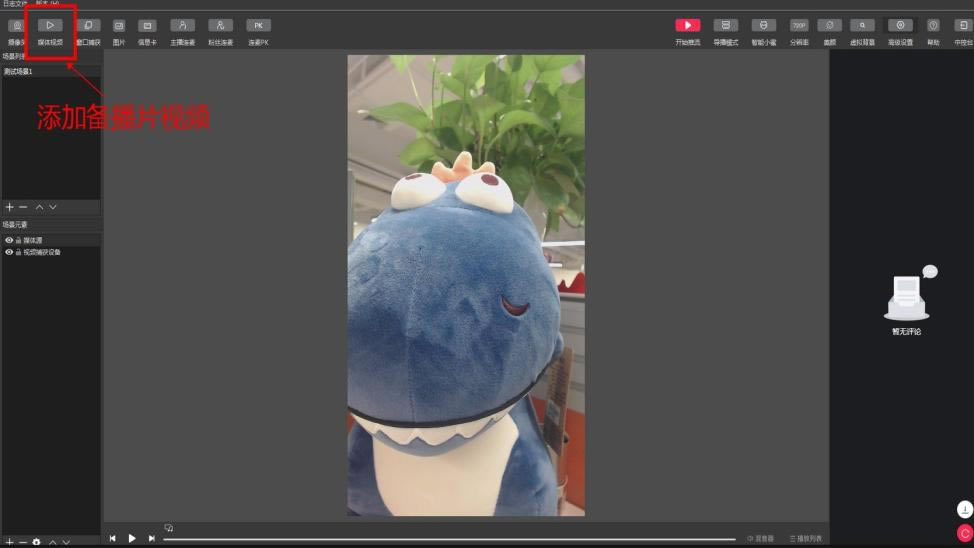Start 连麦PK with the PK icon
The image size is (974, 548).
tap(258, 25)
